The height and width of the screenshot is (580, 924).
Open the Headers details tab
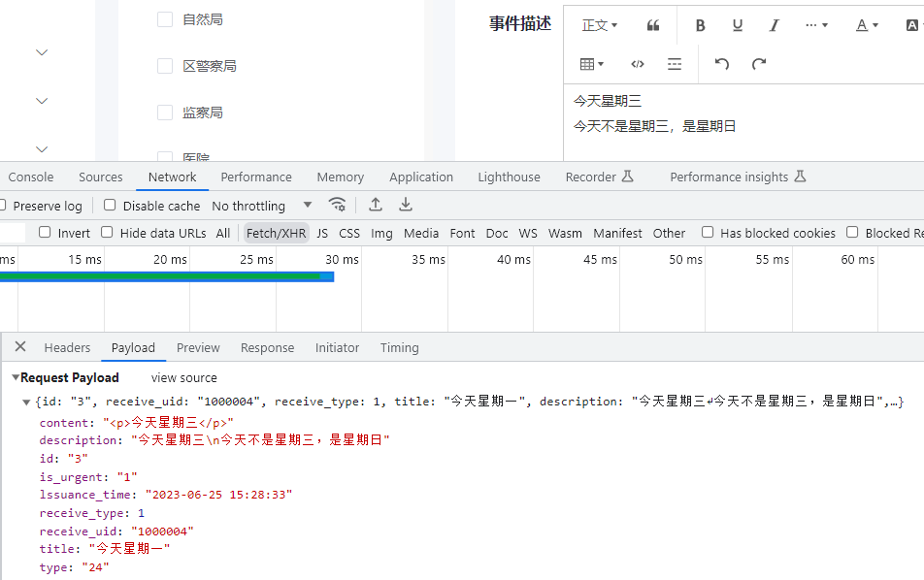point(67,348)
